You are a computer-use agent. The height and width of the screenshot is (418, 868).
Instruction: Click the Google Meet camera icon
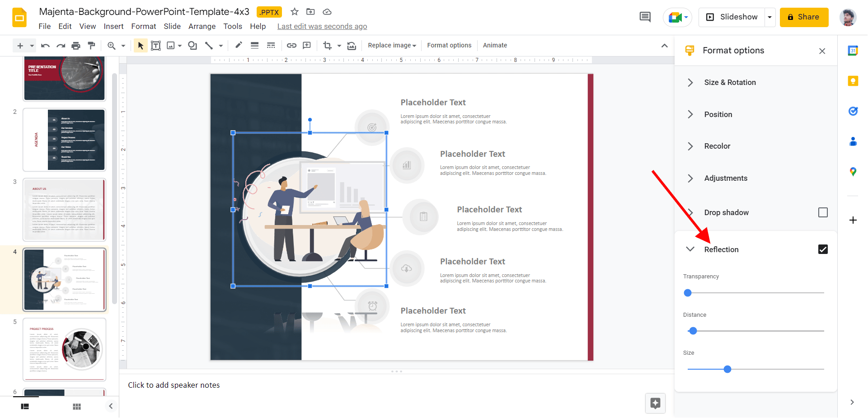coord(675,17)
